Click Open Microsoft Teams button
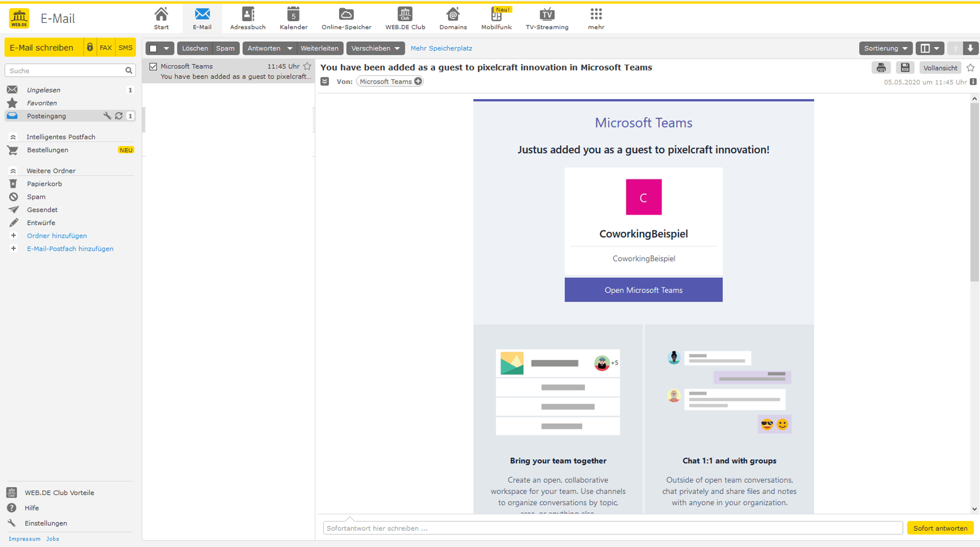Image resolution: width=980 pixels, height=547 pixels. pos(643,290)
